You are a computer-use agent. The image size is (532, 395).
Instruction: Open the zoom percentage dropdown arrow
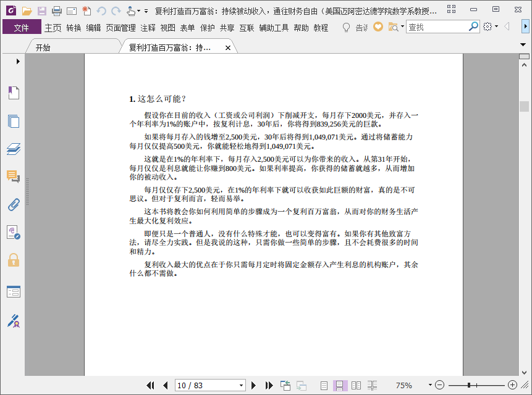pyautogui.click(x=430, y=385)
